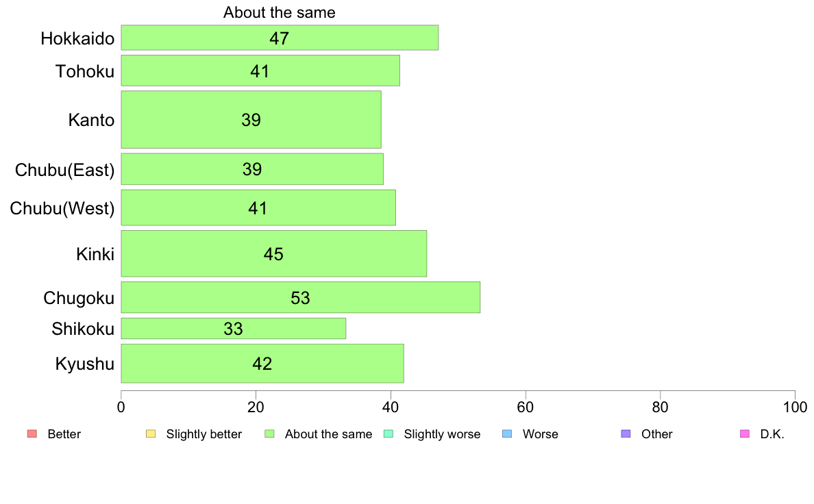The width and height of the screenshot is (814, 504).
Task: Click the green About the same swatch
Action: (x=269, y=434)
